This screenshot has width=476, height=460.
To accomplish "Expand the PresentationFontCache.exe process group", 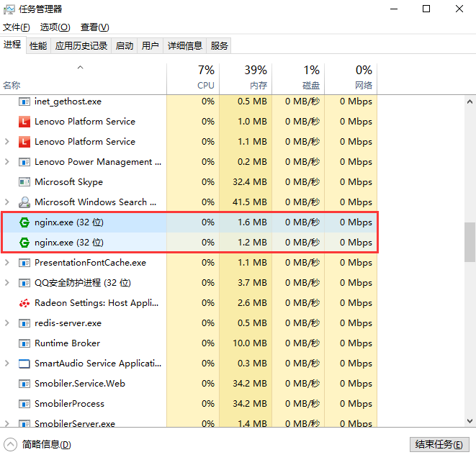I will pyautogui.click(x=7, y=263).
